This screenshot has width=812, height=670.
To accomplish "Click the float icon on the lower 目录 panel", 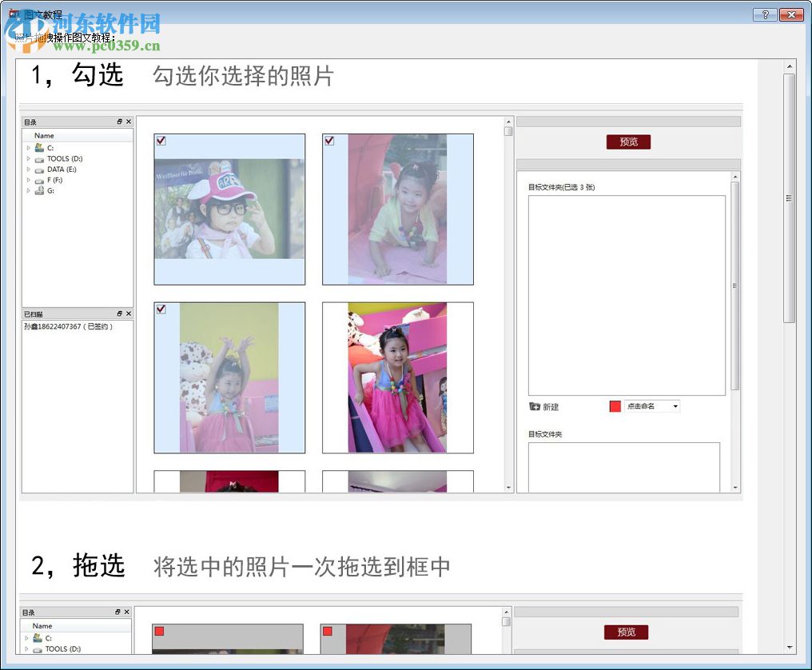I will point(119,612).
